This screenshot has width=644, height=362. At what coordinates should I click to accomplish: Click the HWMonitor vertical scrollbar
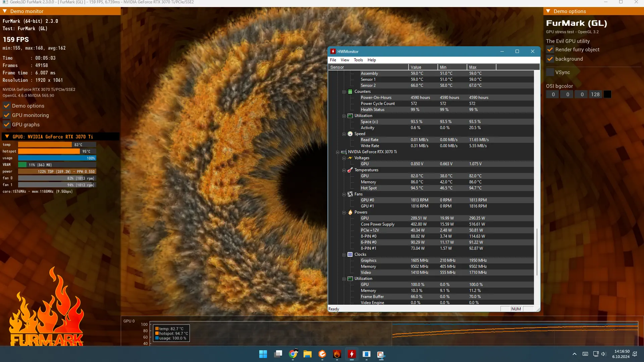tap(537, 252)
